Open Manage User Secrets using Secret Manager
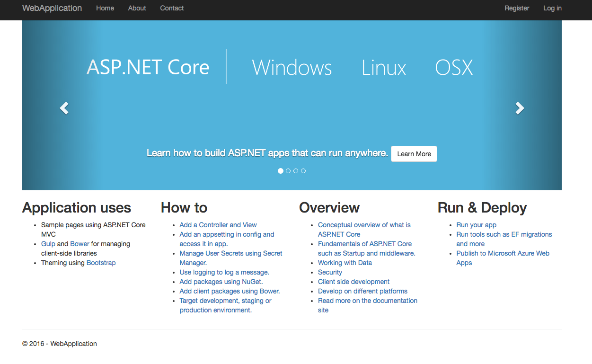The width and height of the screenshot is (592, 364). pyautogui.click(x=231, y=258)
